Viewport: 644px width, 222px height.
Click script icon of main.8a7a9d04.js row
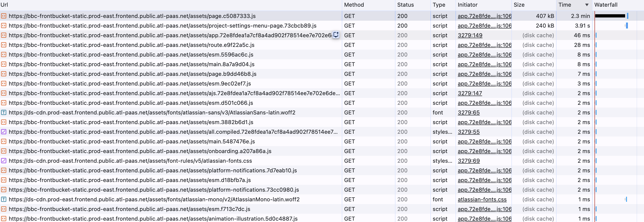click(3, 64)
